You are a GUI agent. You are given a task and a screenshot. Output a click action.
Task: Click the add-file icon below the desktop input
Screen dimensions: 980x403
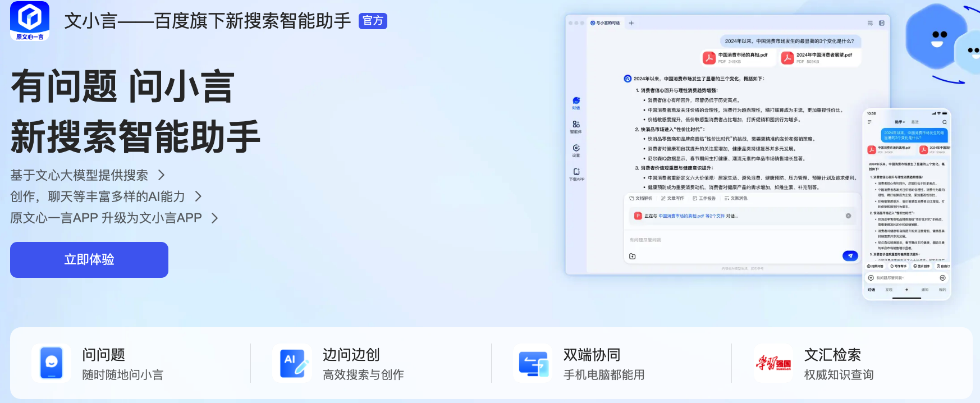[633, 257]
